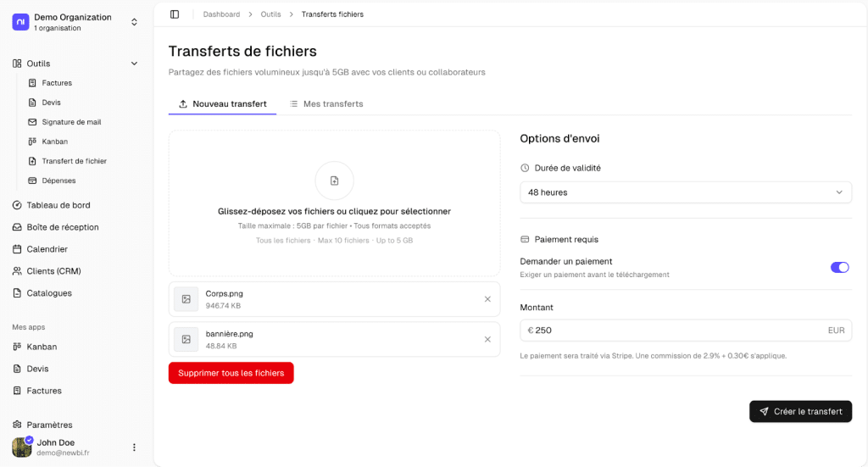868x467 pixels.
Task: Open the Durée de validité dropdown
Action: point(685,192)
